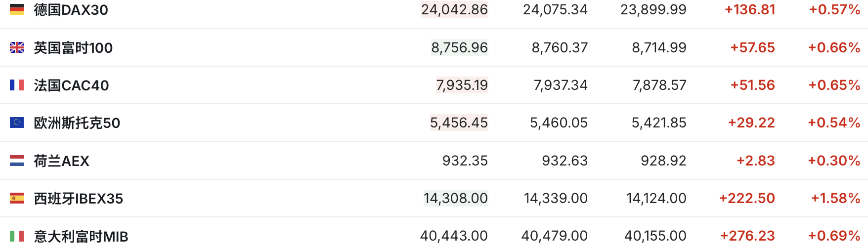Screen dimensions: 868x248
Task: Click the German flag icon
Action: 17,9
